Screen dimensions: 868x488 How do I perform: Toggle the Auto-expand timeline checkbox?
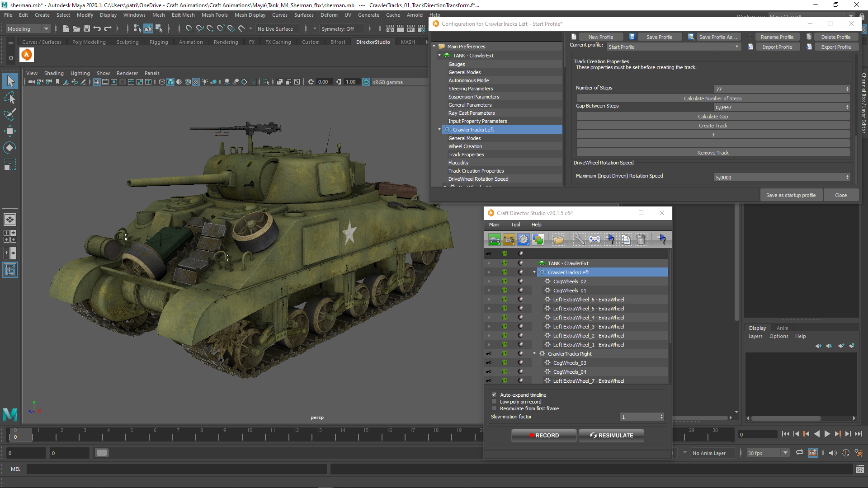494,395
